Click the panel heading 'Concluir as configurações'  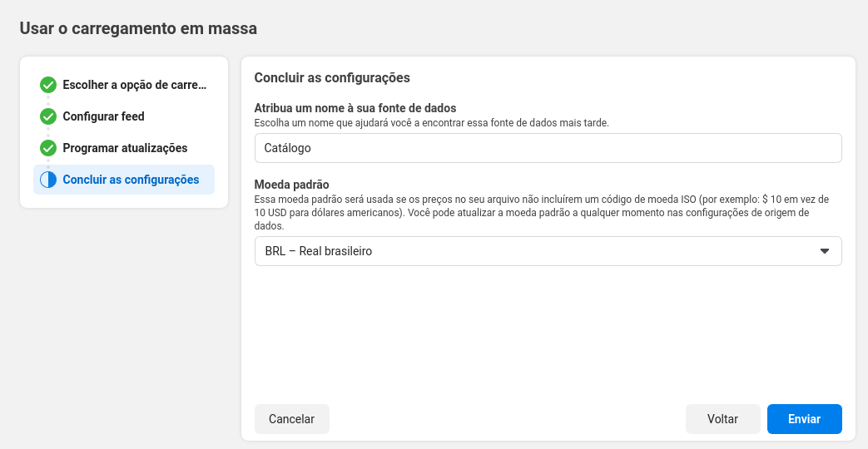tap(332, 77)
